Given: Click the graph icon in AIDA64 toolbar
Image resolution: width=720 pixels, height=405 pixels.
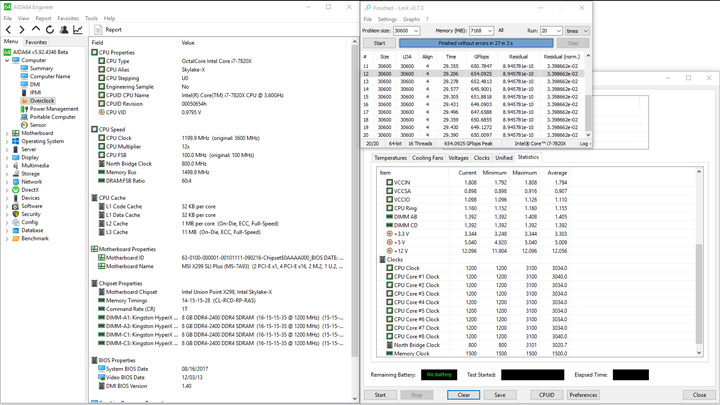Looking at the screenshot, I should click(78, 30).
